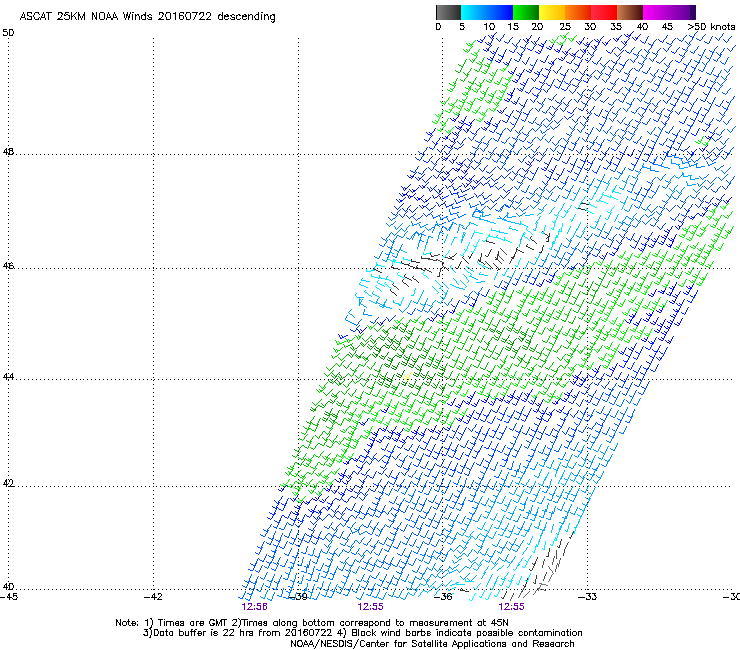Viewport: 740px width, 650px height.
Task: Click the green 15-20 knots legend segment
Action: (526, 12)
